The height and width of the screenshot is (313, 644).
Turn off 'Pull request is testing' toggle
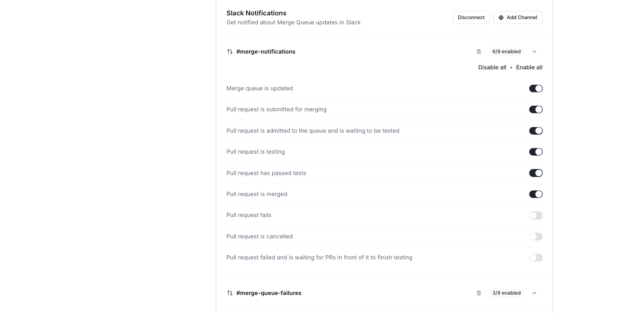(x=536, y=152)
